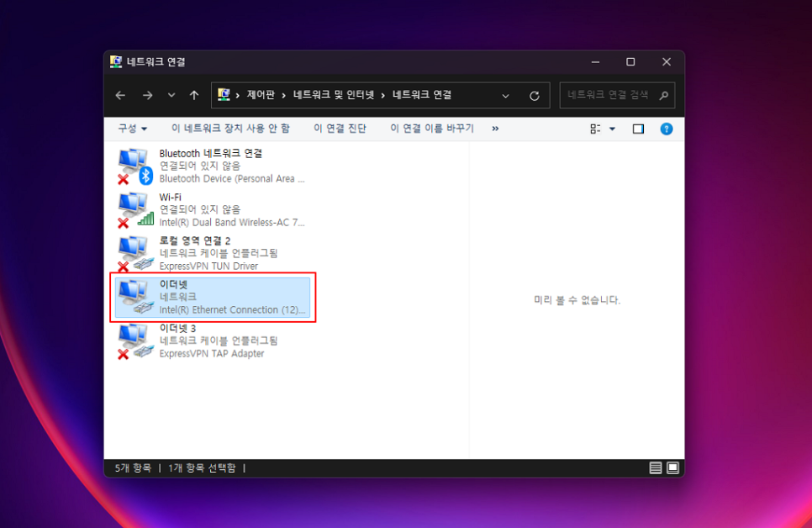The image size is (812, 528).
Task: Select the 이더넷 3 adapter icon
Action: pos(135,341)
